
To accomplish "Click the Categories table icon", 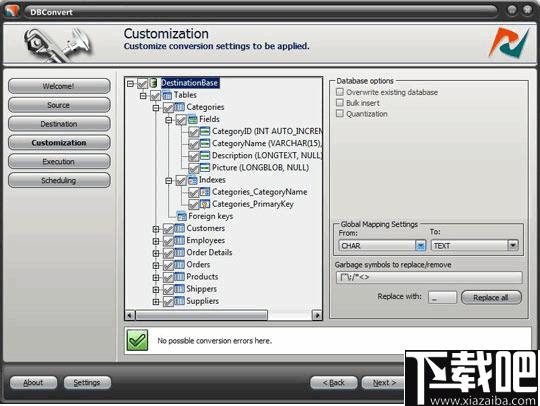I will pos(179,107).
